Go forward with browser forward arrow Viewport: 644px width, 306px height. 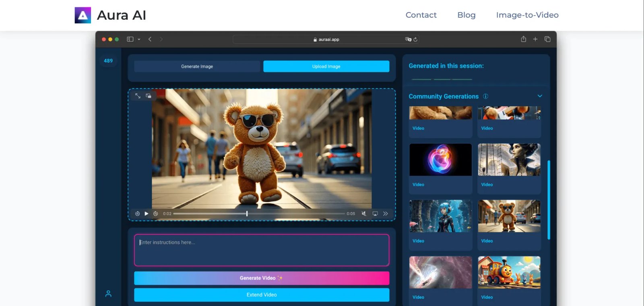click(x=161, y=39)
